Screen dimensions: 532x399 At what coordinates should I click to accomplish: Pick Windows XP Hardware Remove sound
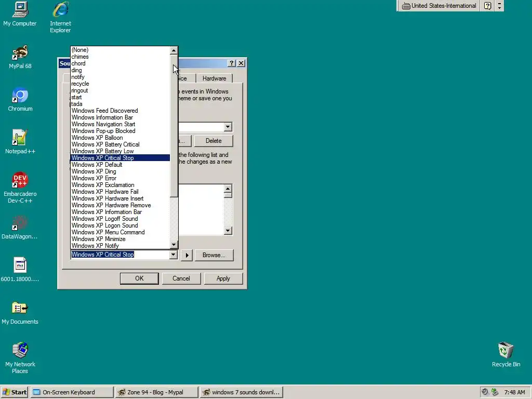point(120,205)
